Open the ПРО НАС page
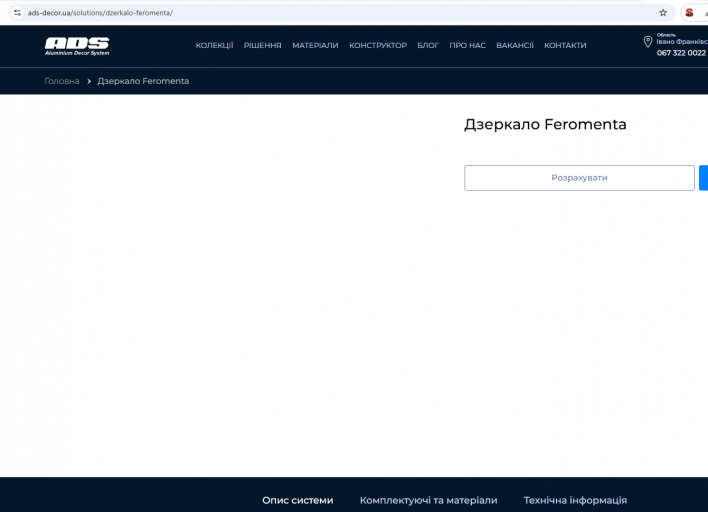The width and height of the screenshot is (708, 512). pyautogui.click(x=467, y=45)
